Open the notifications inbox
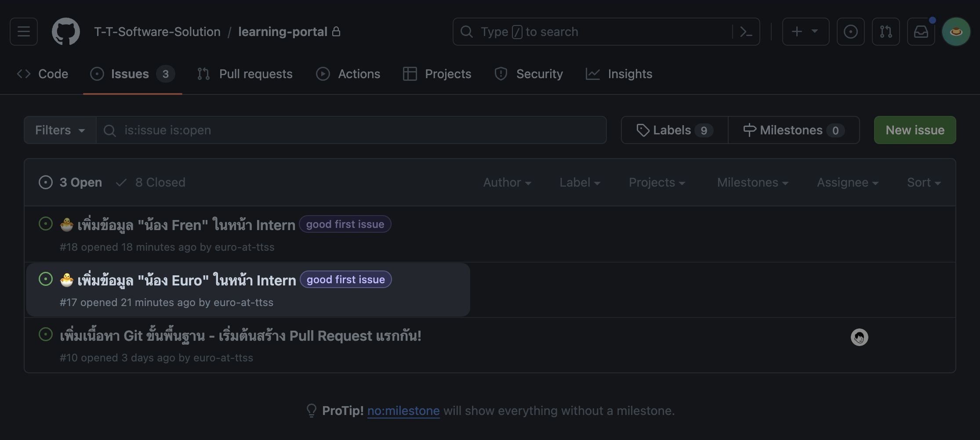 coord(921,32)
